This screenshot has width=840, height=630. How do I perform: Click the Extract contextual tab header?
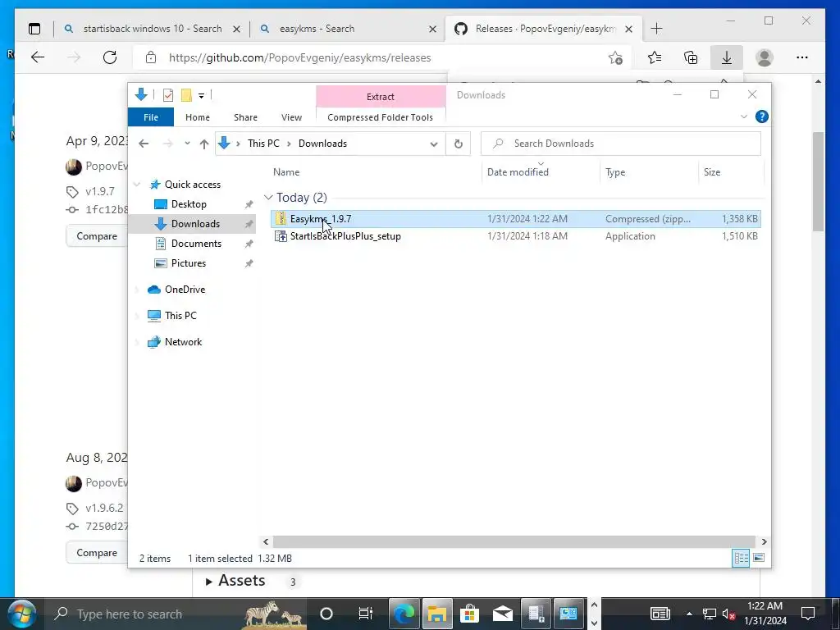coord(381,97)
